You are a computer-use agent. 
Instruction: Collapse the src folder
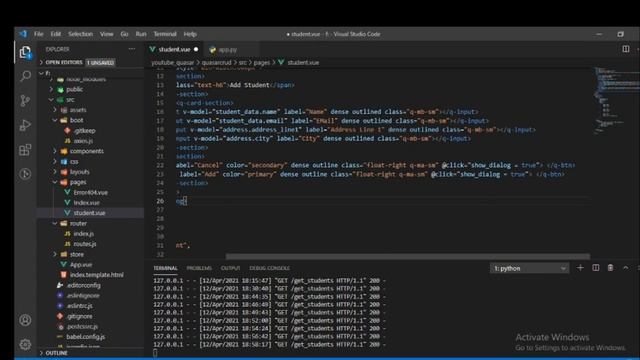coord(70,100)
